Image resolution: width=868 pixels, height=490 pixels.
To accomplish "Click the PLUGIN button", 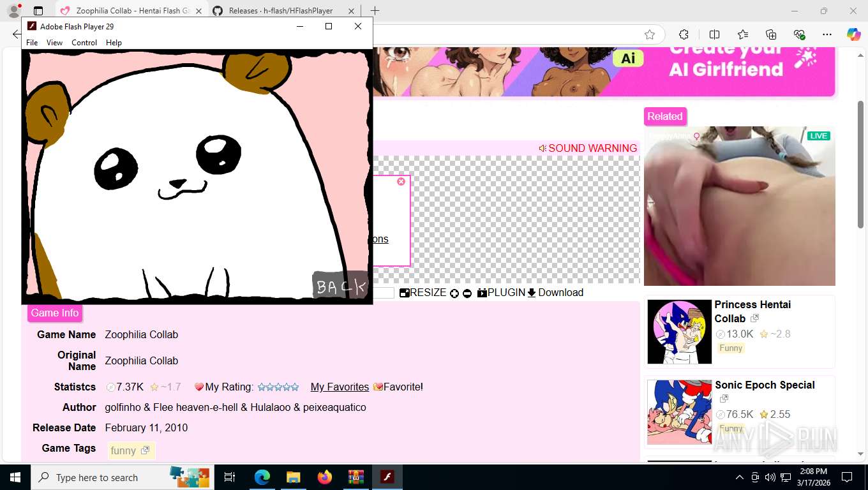I will [x=501, y=292].
